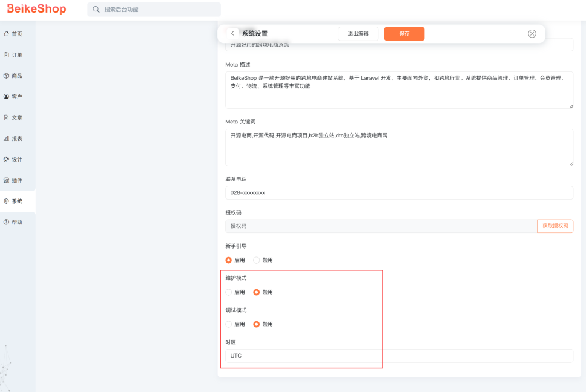586x392 pixels.
Task: Click the Get license code (获取授权码) button
Action: pos(555,226)
